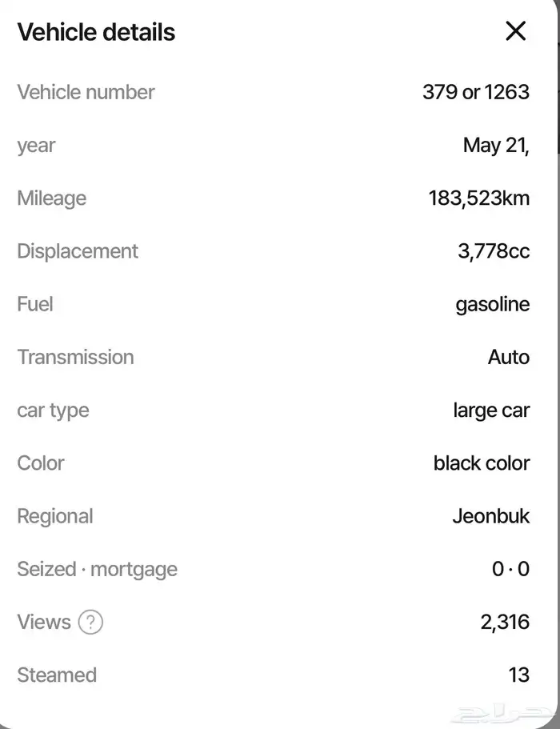
Task: Select the car type value large car
Action: 491,411
